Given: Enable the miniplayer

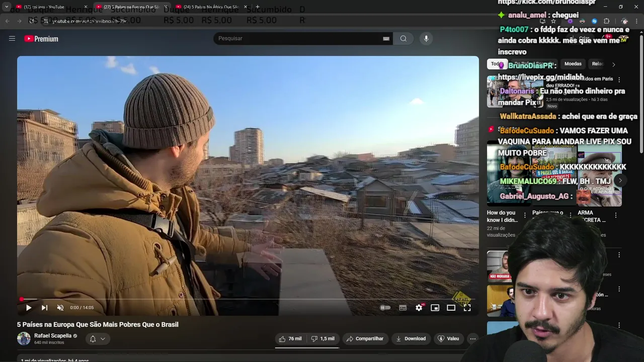Looking at the screenshot, I should [x=435, y=308].
